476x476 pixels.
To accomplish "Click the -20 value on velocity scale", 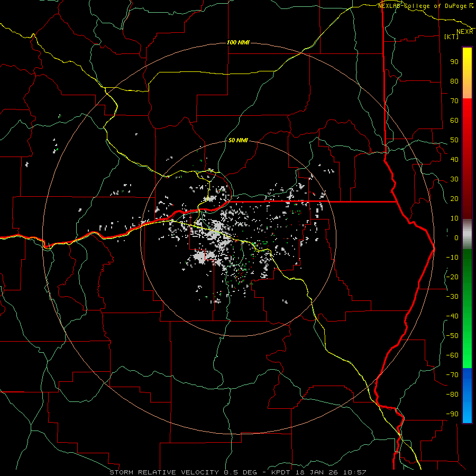I will pos(452,277).
